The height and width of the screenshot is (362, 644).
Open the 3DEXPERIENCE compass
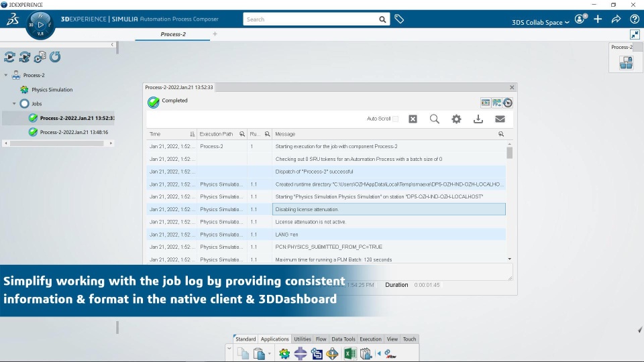coord(40,25)
